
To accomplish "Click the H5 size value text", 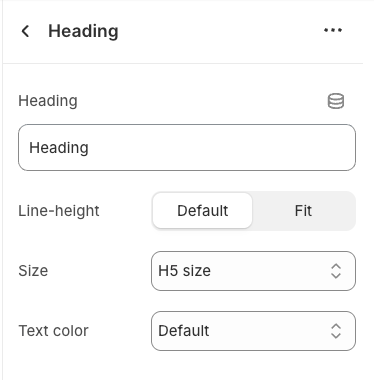I will (x=184, y=271).
